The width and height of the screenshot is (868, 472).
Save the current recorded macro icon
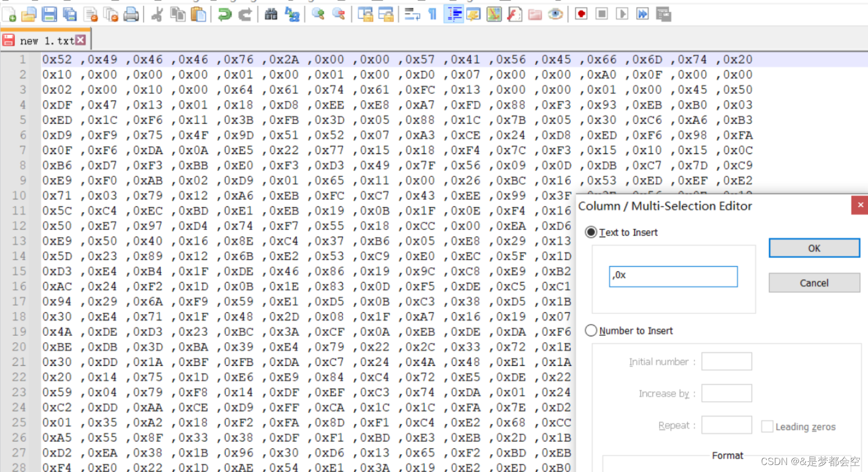663,14
